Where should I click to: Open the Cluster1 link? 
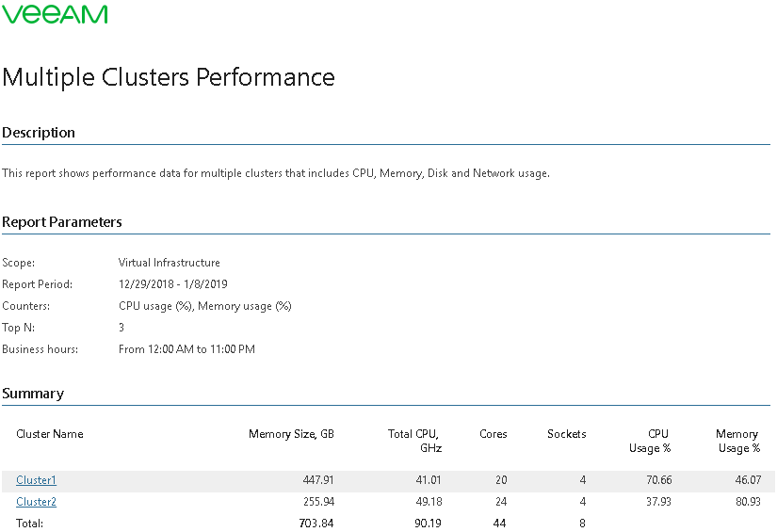(36, 480)
